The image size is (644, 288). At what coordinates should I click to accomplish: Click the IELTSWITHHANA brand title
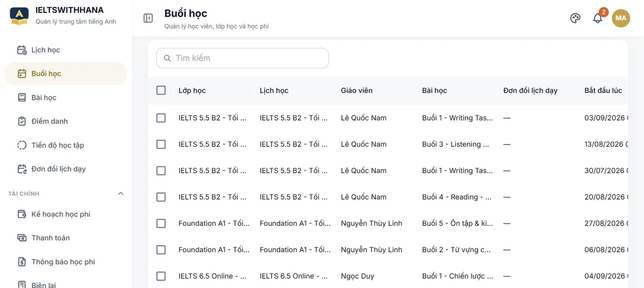click(69, 10)
